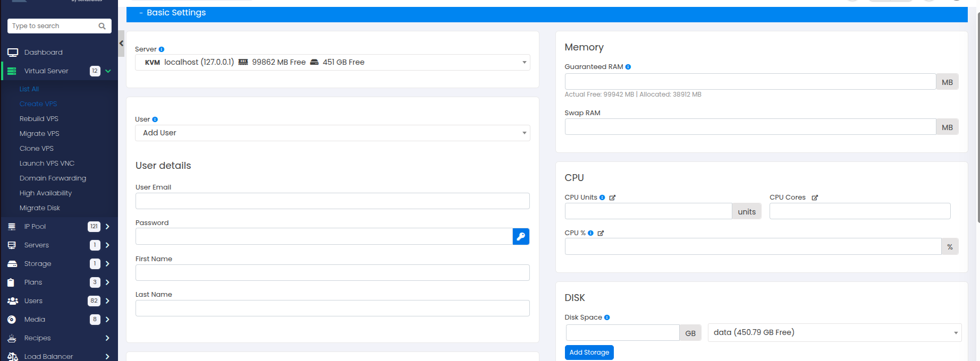Click the Password input field
The image size is (980, 361).
[324, 236]
